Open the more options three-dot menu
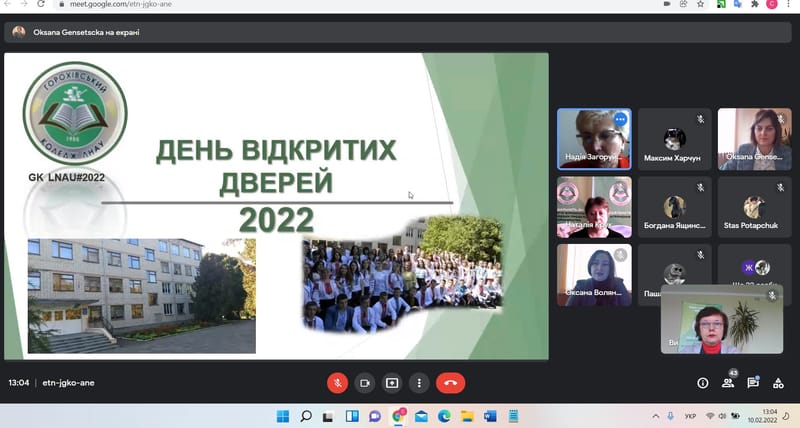This screenshot has width=800, height=428. 419,383
